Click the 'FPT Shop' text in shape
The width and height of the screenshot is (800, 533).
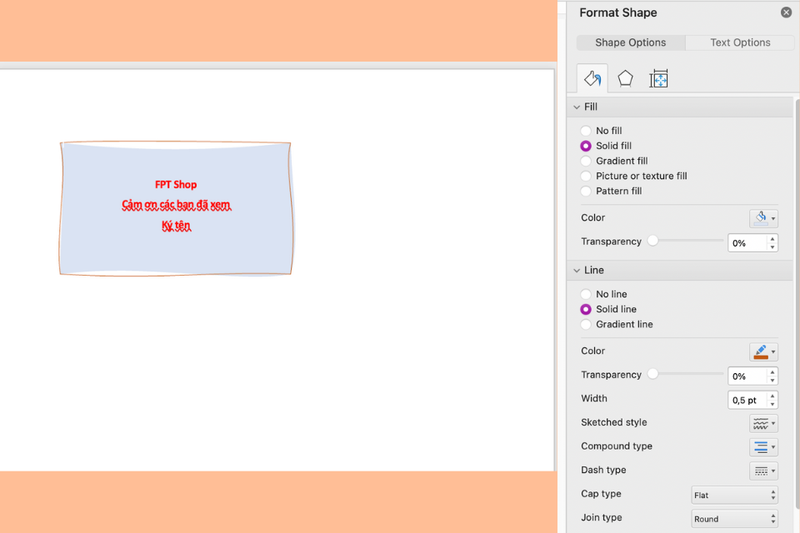[x=176, y=184]
